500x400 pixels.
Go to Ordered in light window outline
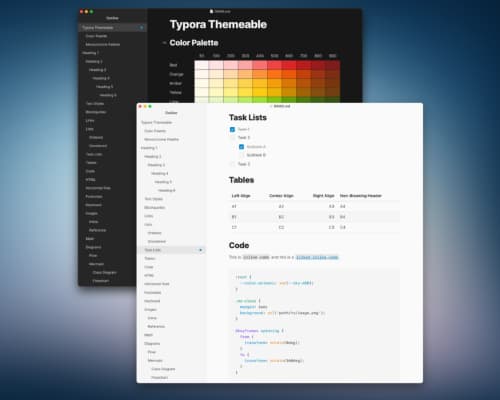coord(155,233)
